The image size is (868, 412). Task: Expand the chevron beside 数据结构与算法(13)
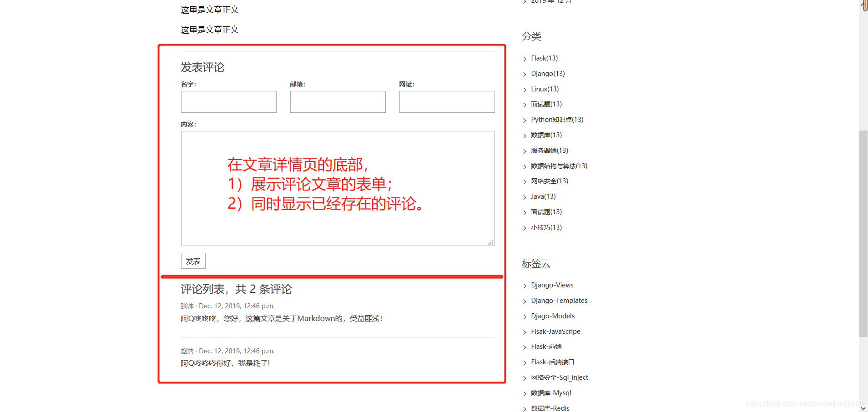pyautogui.click(x=525, y=166)
